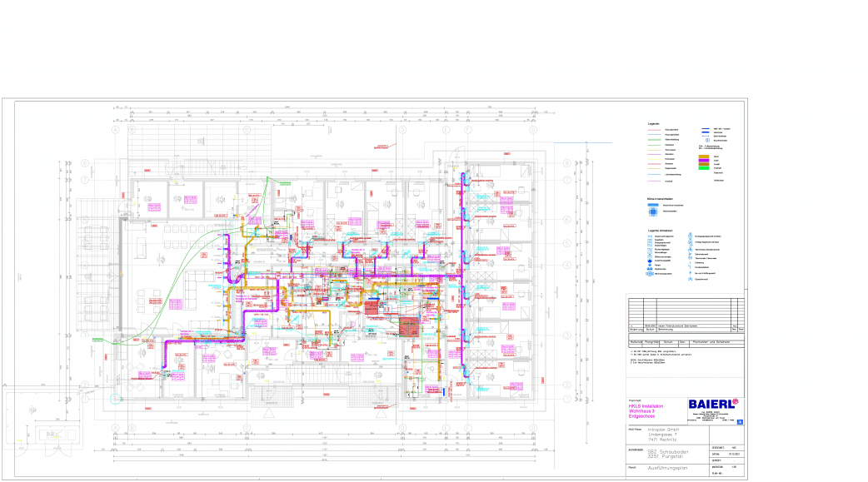Click grid axis bubble G at top right
Image resolution: width=868 pixels, height=482 pixels.
(533, 131)
